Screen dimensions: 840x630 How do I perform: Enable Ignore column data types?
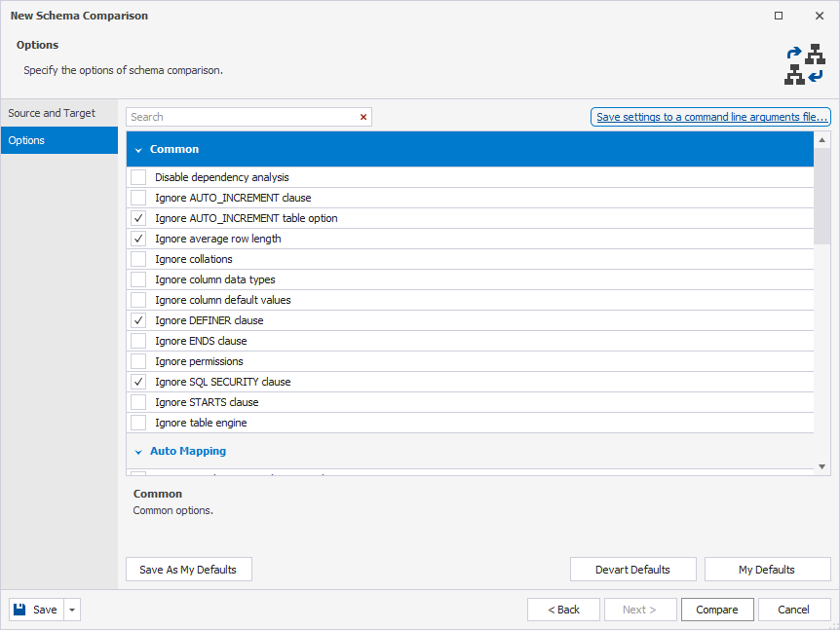coord(138,279)
